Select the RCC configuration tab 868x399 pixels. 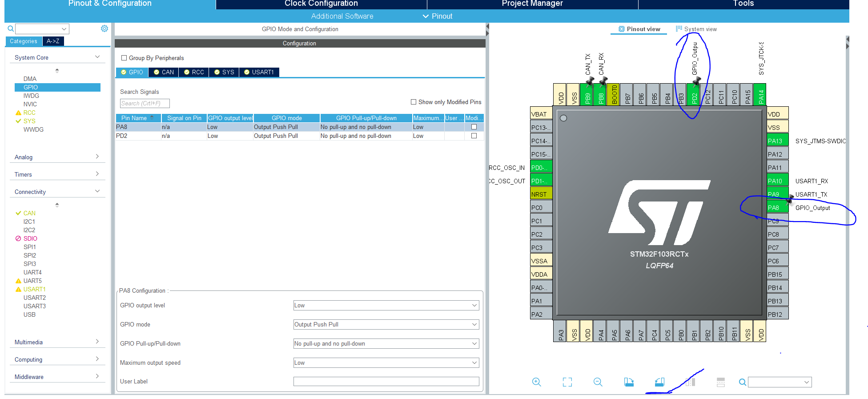(194, 72)
